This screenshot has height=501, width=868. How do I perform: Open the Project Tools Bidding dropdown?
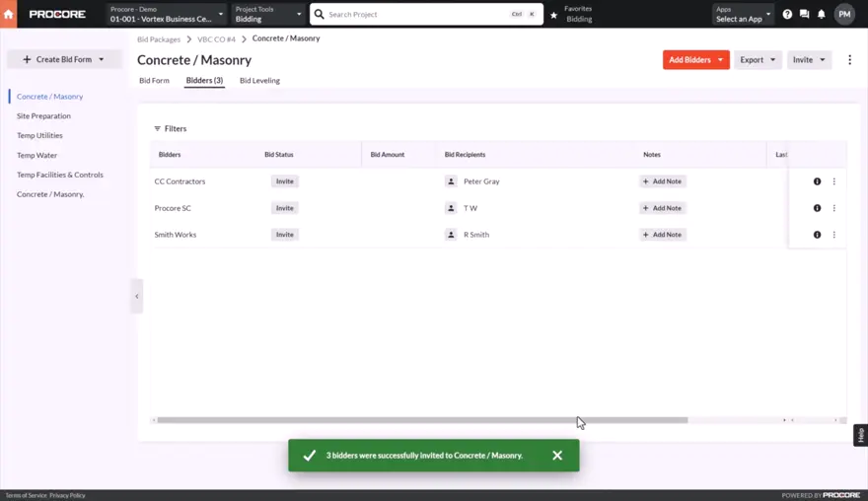(268, 14)
